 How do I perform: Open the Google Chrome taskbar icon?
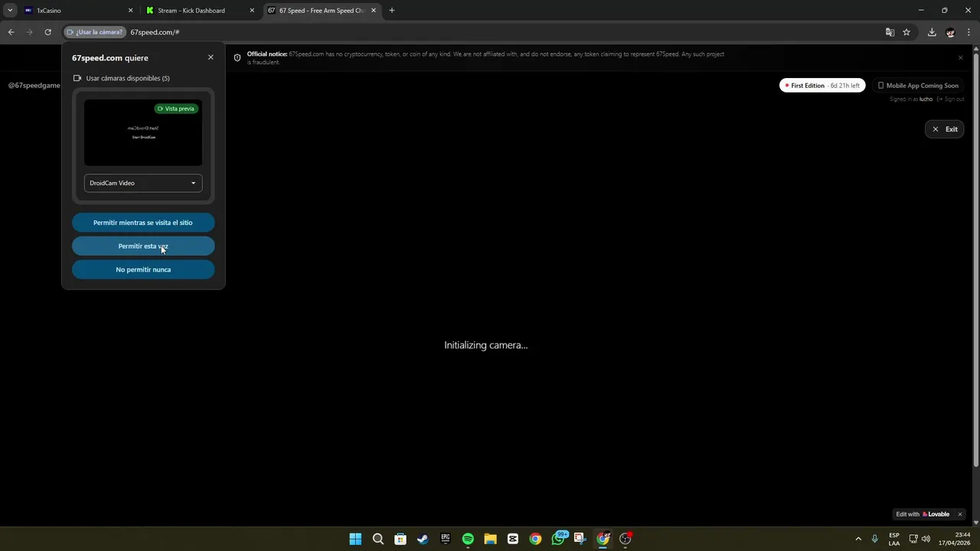click(x=535, y=539)
